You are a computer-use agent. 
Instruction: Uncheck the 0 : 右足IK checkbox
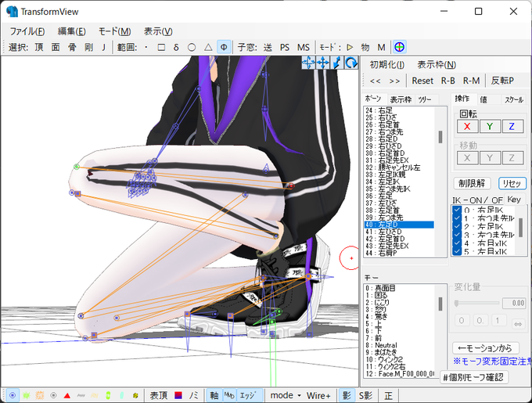pyautogui.click(x=457, y=210)
